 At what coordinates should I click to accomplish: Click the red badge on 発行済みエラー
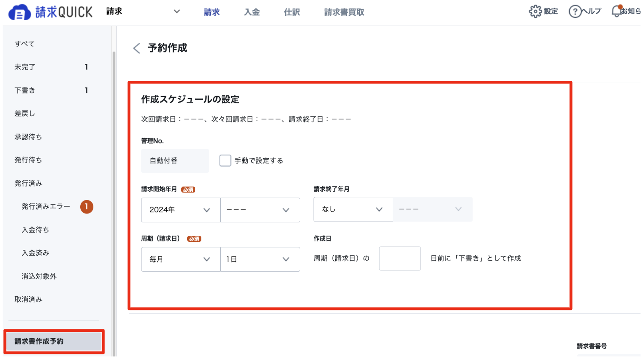click(86, 207)
